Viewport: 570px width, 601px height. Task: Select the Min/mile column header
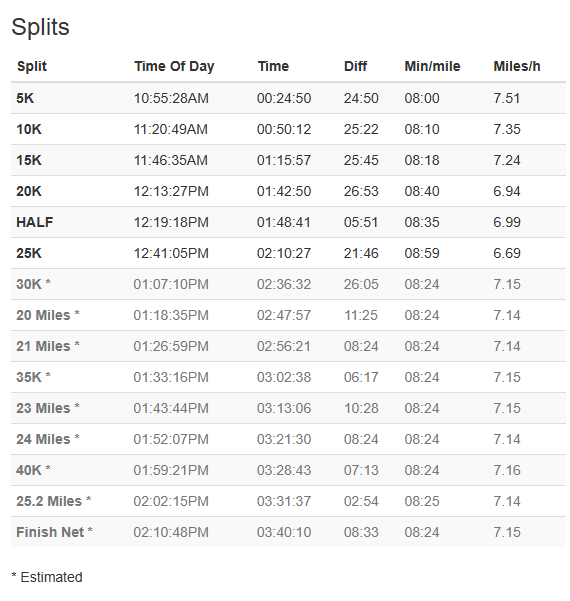click(x=432, y=66)
